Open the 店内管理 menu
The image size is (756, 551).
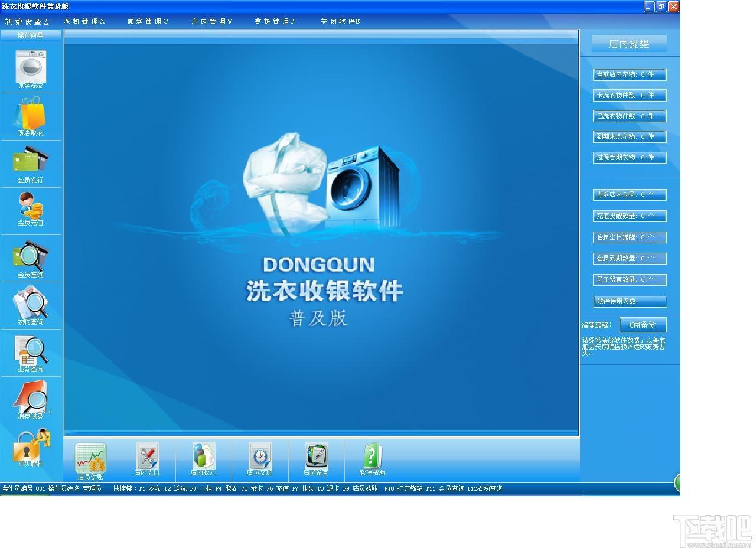coord(211,21)
